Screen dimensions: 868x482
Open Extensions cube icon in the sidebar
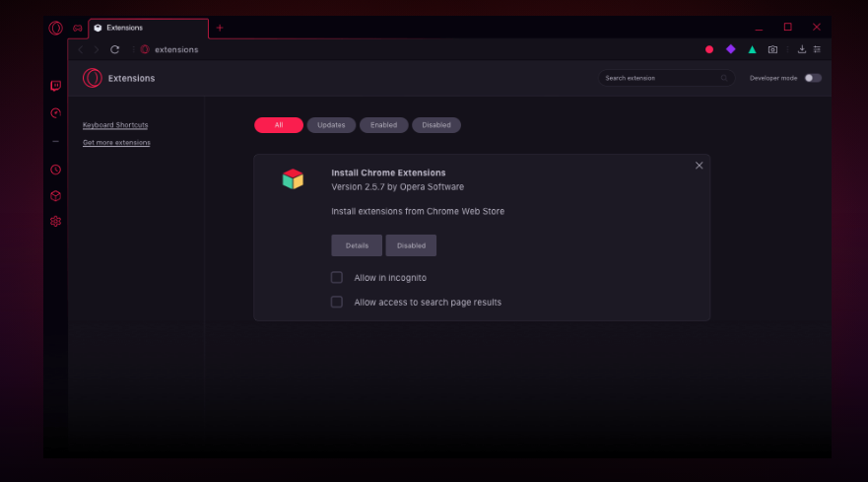click(x=55, y=196)
